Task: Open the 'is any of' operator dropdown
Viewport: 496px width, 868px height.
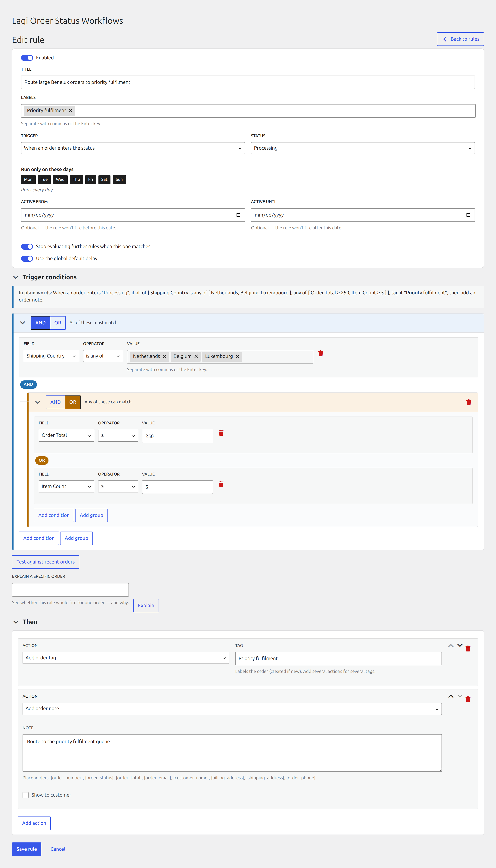Action: click(103, 356)
